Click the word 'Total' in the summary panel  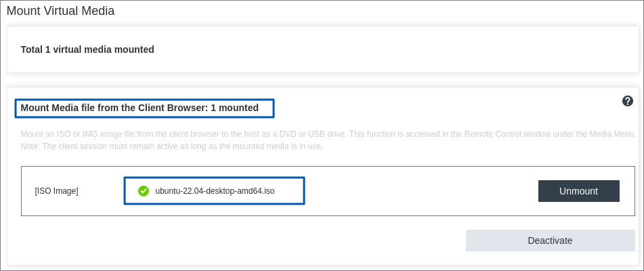click(x=32, y=49)
